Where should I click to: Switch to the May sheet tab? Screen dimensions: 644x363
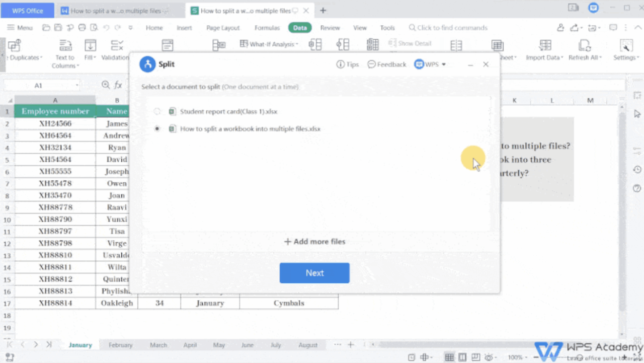coord(219,345)
